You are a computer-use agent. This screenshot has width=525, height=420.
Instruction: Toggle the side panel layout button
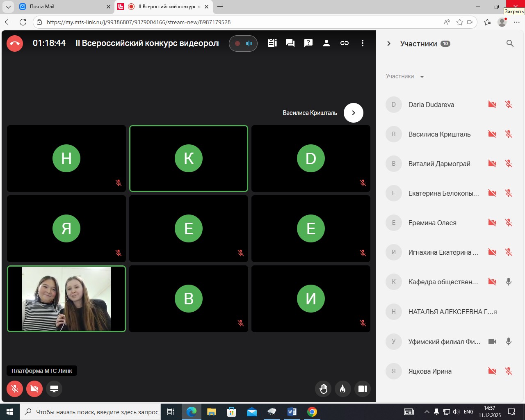click(363, 388)
